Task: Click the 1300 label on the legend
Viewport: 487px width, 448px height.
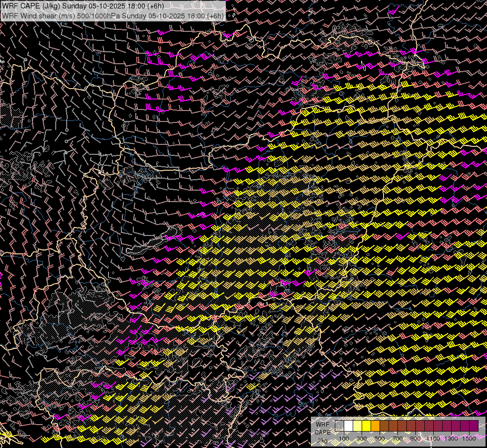Action: click(451, 439)
